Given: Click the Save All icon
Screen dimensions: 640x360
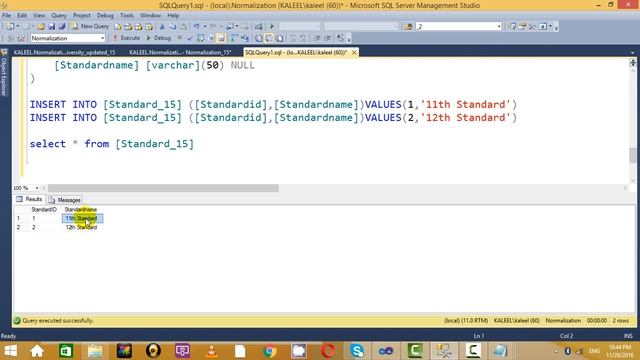Looking at the screenshot, I should pos(62,27).
